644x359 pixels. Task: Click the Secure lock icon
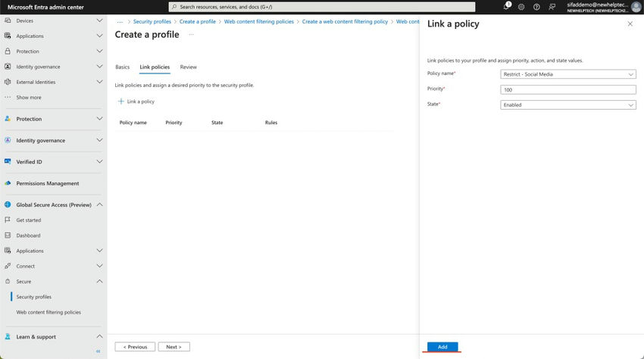(x=8, y=281)
